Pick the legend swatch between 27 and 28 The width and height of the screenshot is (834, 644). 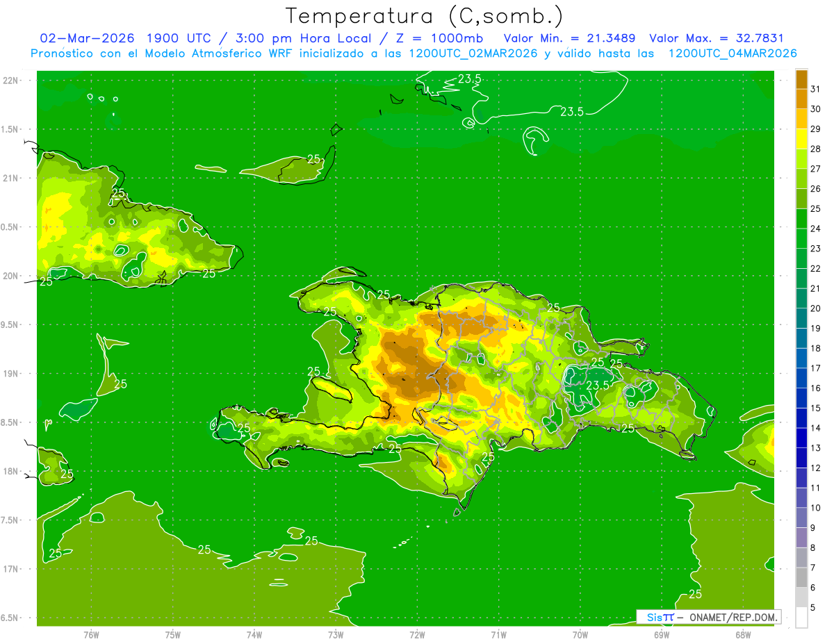pos(801,158)
